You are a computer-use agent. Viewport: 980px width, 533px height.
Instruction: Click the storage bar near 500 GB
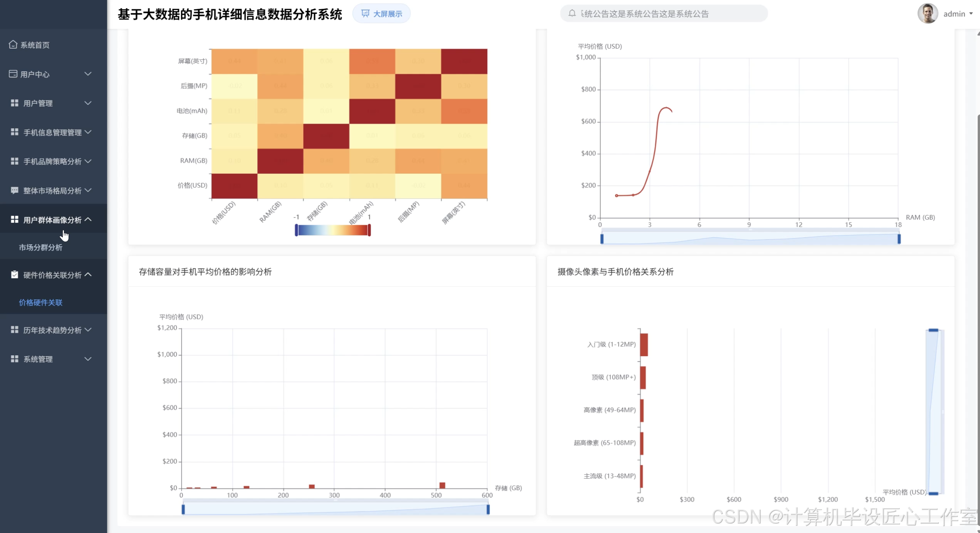[442, 485]
